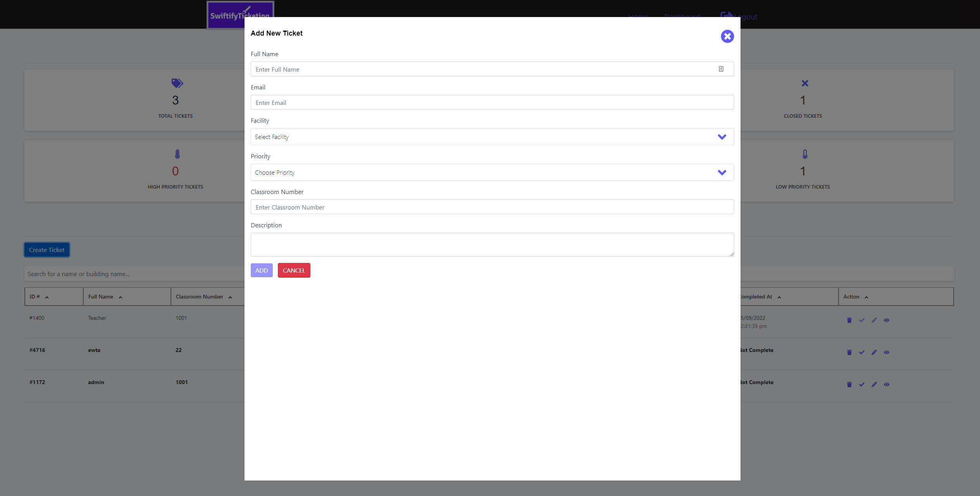
Task: Click the ADD button to submit ticket
Action: 262,270
